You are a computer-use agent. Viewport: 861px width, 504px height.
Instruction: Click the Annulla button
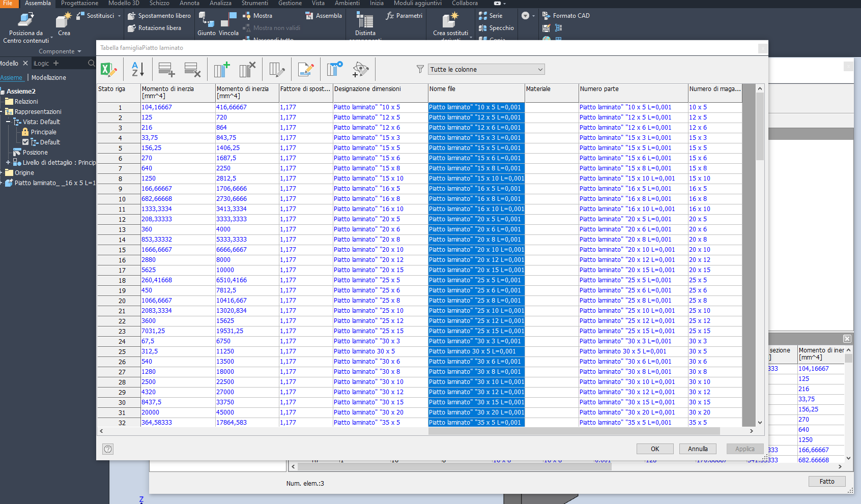point(698,449)
